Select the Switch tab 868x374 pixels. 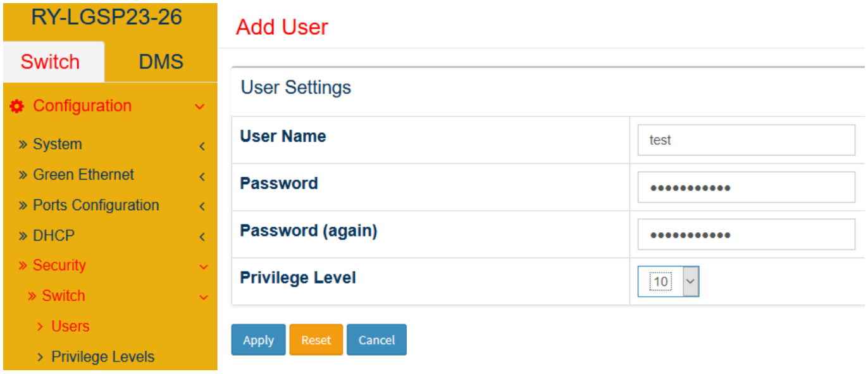(50, 62)
